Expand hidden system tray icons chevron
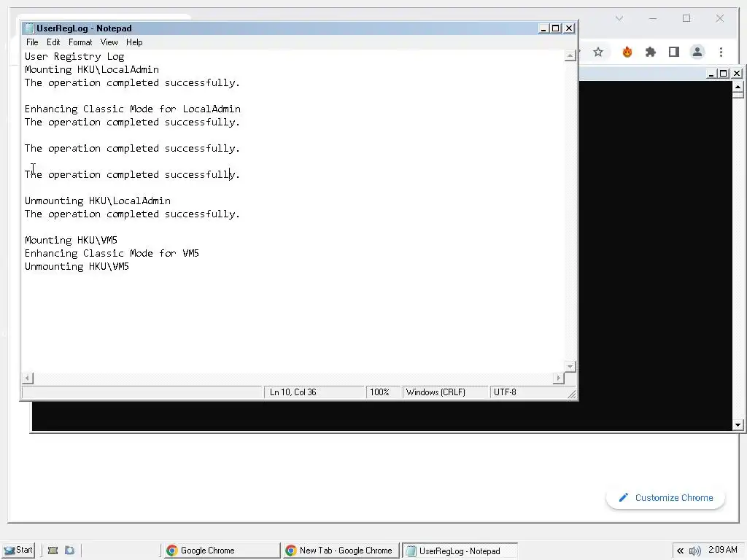This screenshot has width=747, height=560. pos(680,551)
